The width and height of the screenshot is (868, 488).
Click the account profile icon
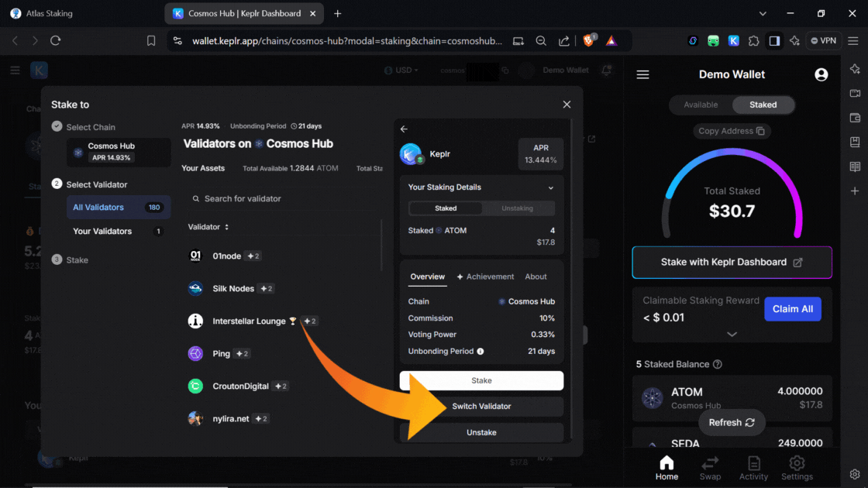[x=821, y=75]
